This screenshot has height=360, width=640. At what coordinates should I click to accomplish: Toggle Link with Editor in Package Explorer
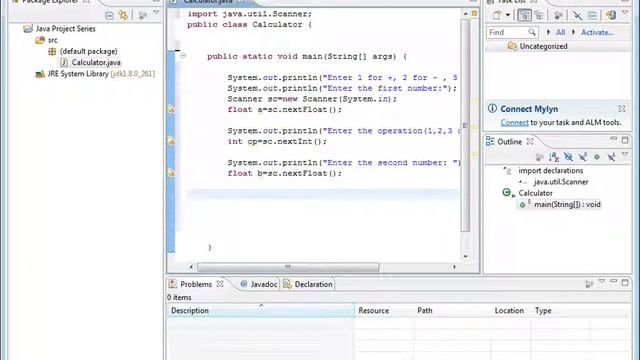(123, 16)
